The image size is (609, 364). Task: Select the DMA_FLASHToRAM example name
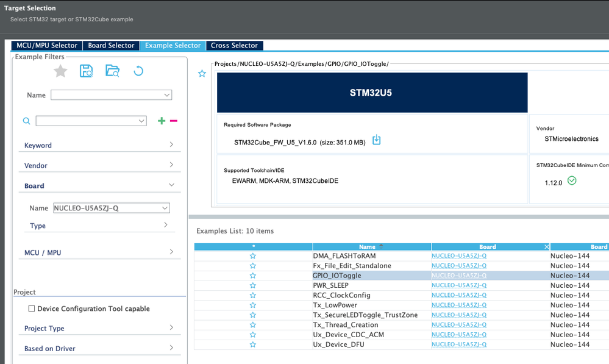344,255
